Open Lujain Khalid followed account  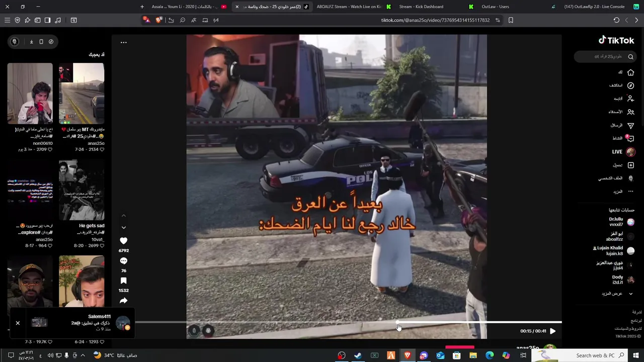[614, 250]
